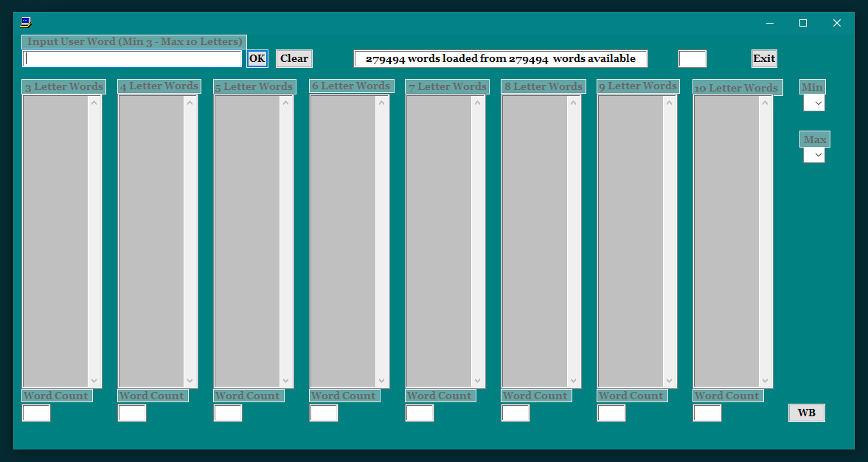868x462 pixels.
Task: Click the 5 Letter Words list box
Action: tap(253, 241)
